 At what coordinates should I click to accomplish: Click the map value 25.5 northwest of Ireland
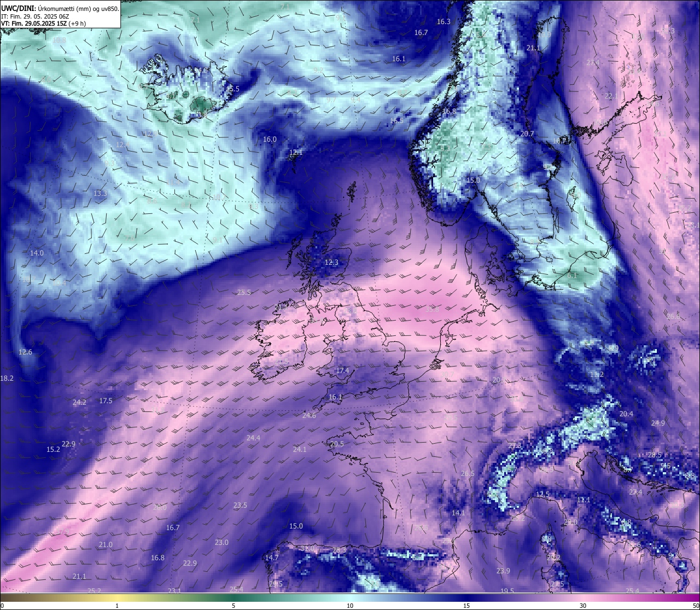(244, 293)
